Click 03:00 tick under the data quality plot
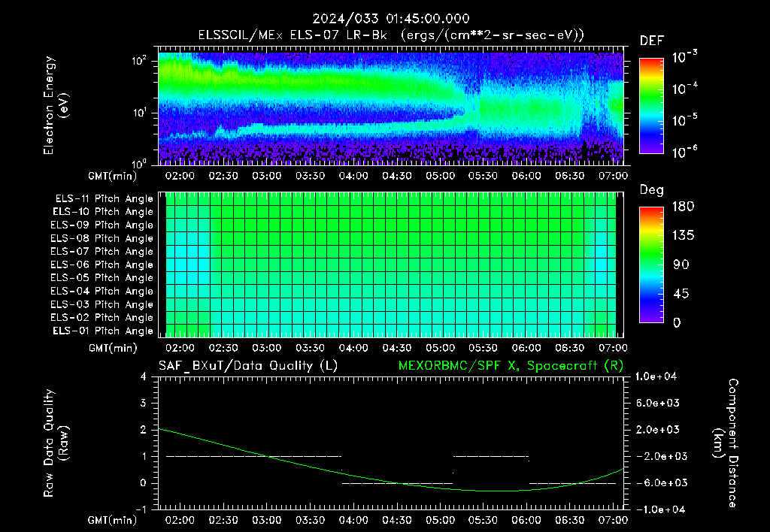 click(267, 520)
